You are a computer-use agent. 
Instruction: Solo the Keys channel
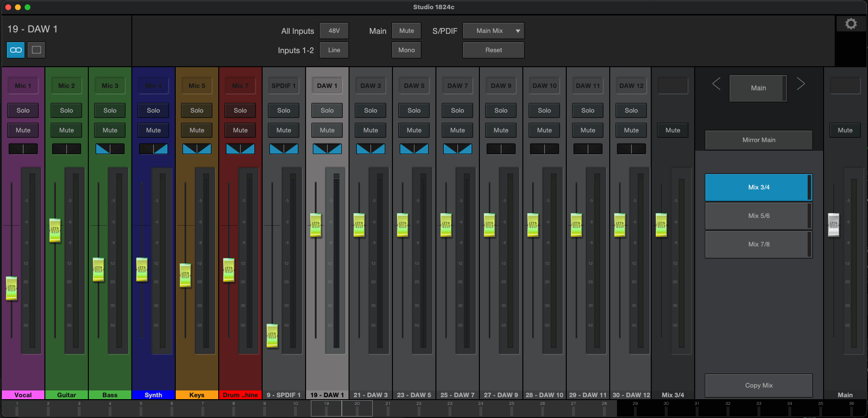pos(197,110)
